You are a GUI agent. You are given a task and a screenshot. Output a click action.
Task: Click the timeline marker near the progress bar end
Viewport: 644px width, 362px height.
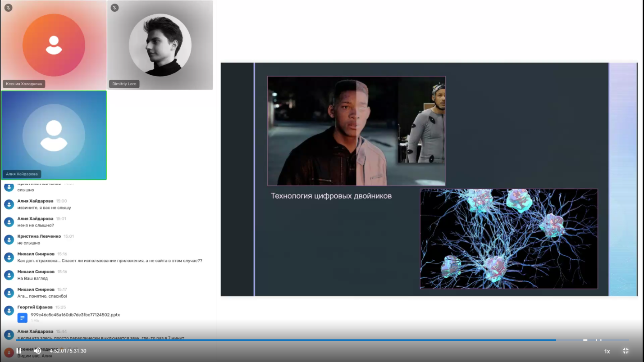click(x=585, y=340)
